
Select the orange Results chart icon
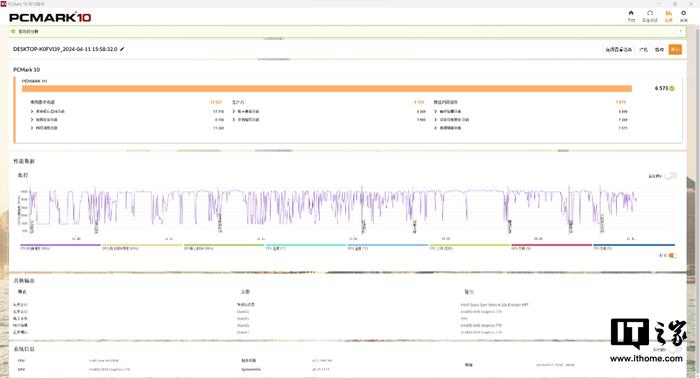coord(668,16)
